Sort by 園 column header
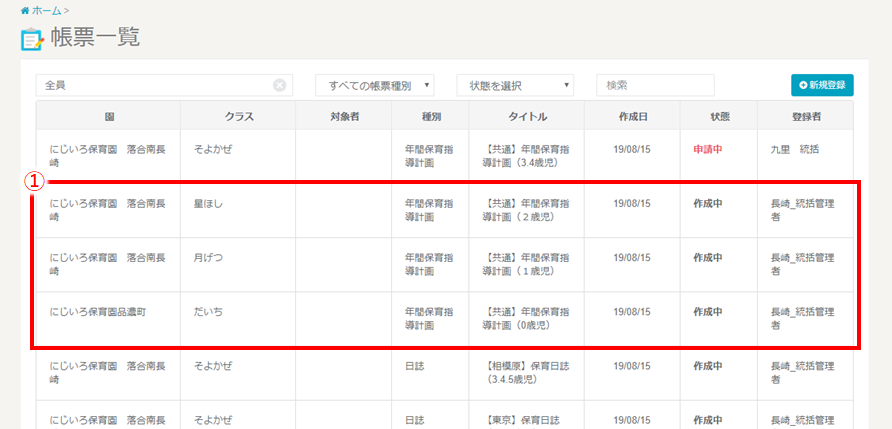The height and width of the screenshot is (429, 892). tap(108, 116)
